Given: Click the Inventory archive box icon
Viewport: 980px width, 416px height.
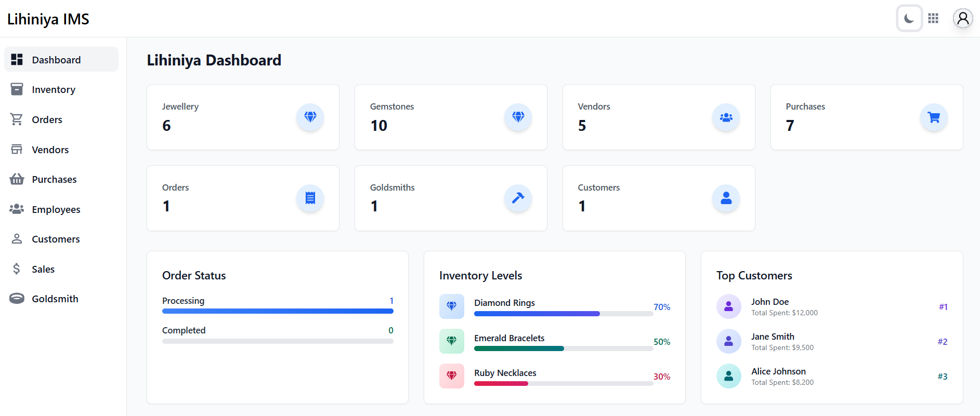Looking at the screenshot, I should point(17,89).
